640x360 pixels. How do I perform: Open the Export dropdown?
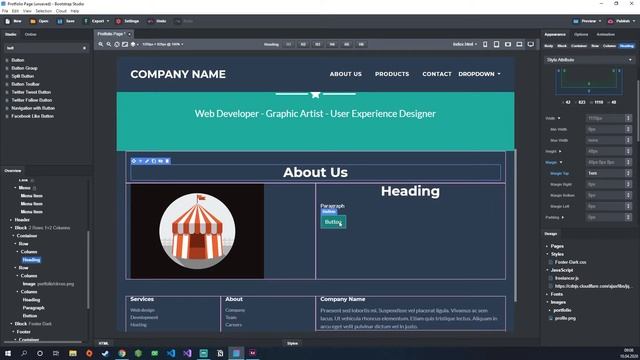(96, 21)
